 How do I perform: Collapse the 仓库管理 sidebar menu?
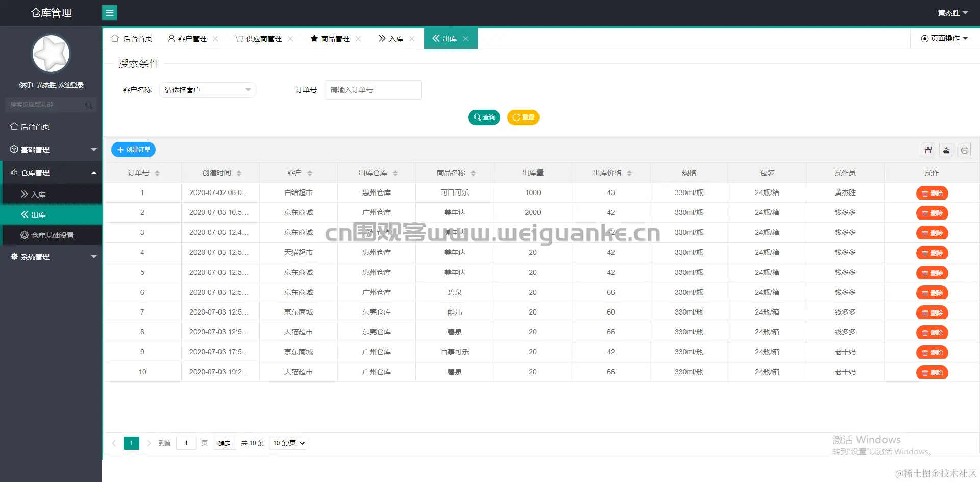(51, 173)
